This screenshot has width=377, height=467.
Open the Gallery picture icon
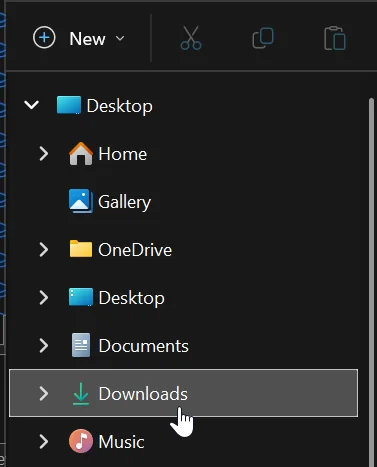click(81, 201)
